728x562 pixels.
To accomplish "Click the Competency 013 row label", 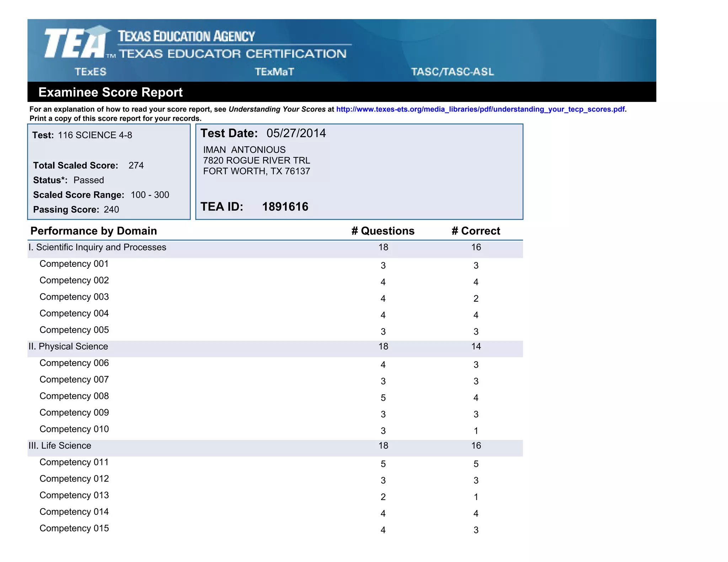I will pos(74,495).
